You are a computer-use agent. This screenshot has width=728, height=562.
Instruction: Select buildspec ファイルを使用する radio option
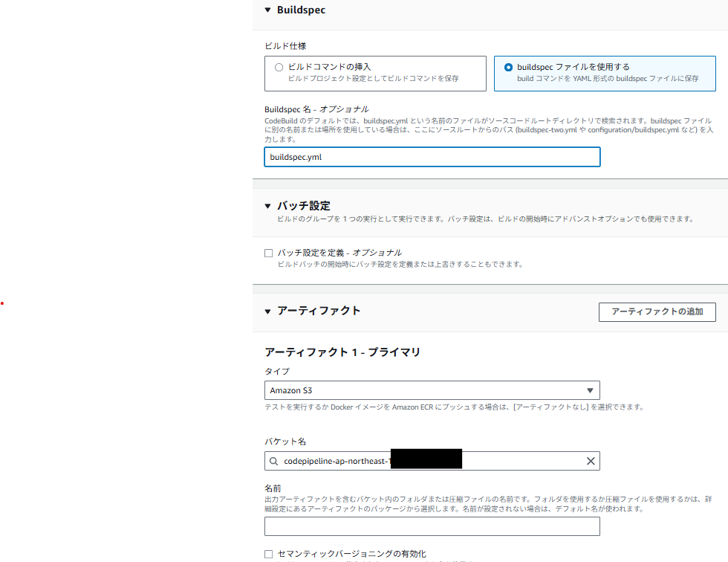pyautogui.click(x=508, y=67)
